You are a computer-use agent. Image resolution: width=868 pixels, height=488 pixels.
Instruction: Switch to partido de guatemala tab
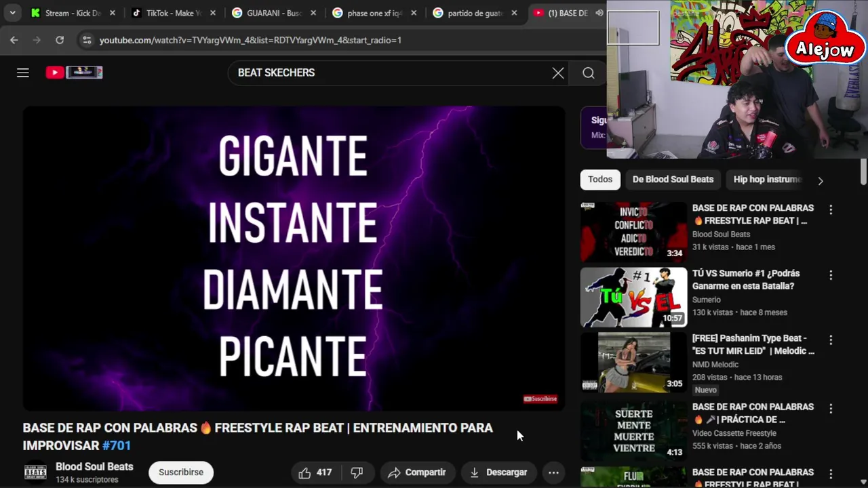click(473, 13)
